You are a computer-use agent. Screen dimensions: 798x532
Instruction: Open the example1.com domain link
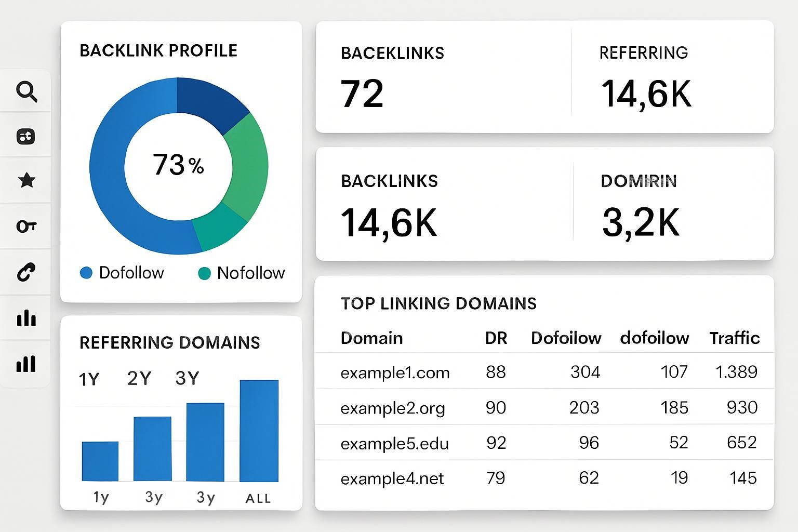tap(395, 372)
